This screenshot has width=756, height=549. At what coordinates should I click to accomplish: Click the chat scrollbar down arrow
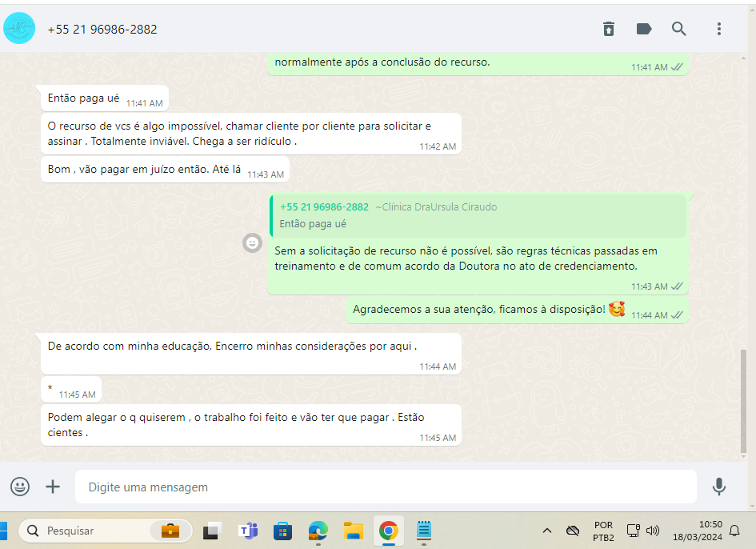click(743, 456)
